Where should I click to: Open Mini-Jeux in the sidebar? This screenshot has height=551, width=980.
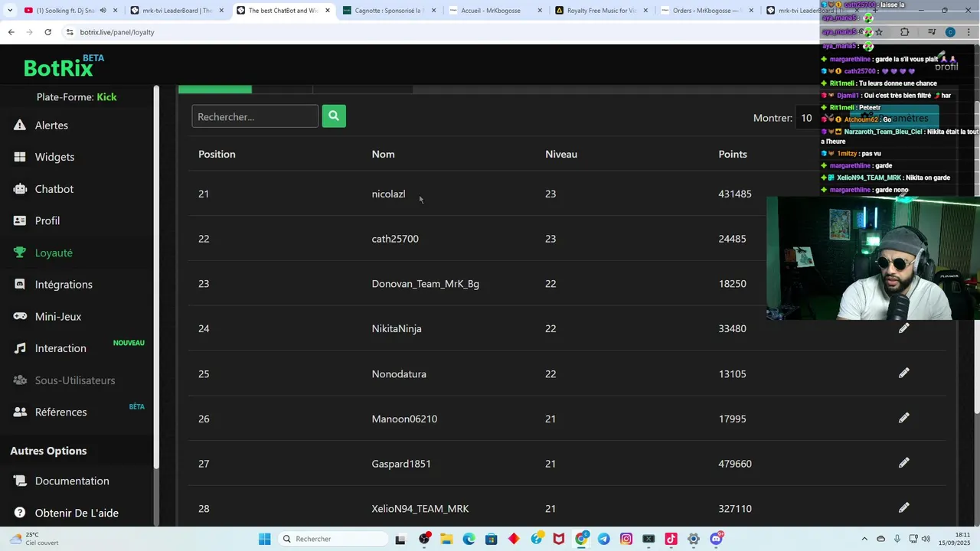[x=58, y=316]
